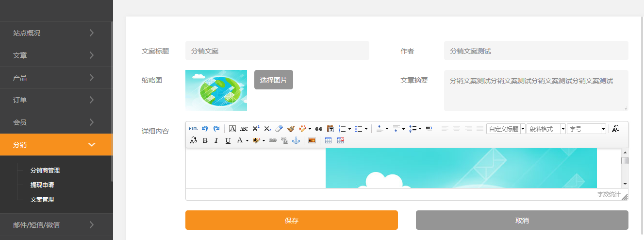Open the 段落格式 paragraph format dropdown
The image size is (644, 240).
pos(546,129)
